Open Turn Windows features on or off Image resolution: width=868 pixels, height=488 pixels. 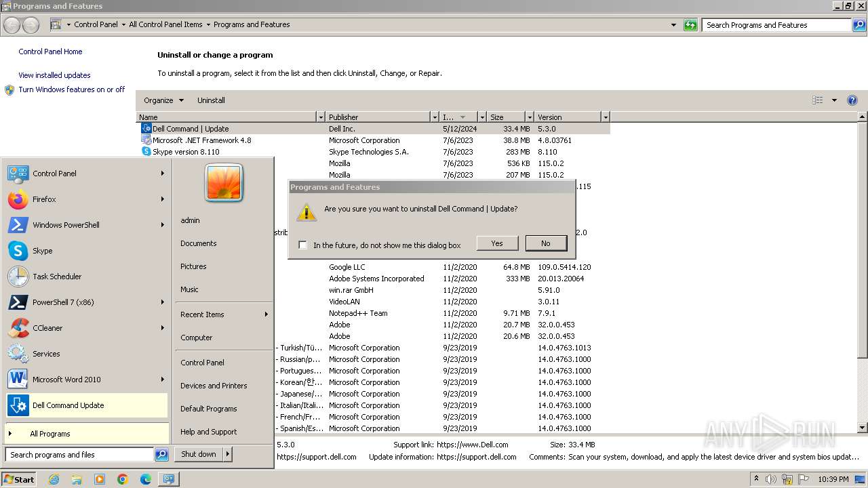72,89
